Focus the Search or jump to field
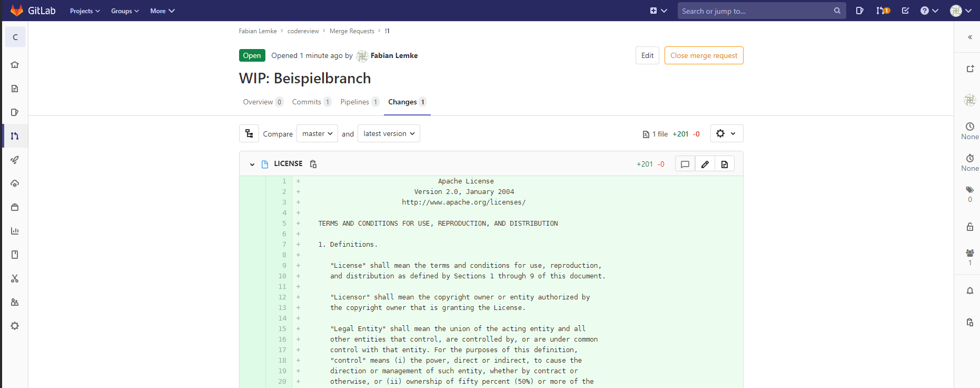Image resolution: width=980 pixels, height=388 pixels. point(761,11)
